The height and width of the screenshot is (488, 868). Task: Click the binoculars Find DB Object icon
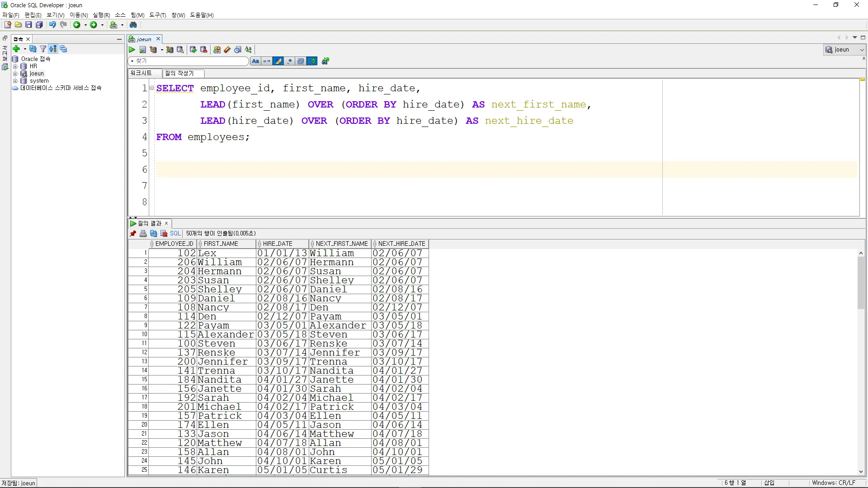tap(133, 25)
